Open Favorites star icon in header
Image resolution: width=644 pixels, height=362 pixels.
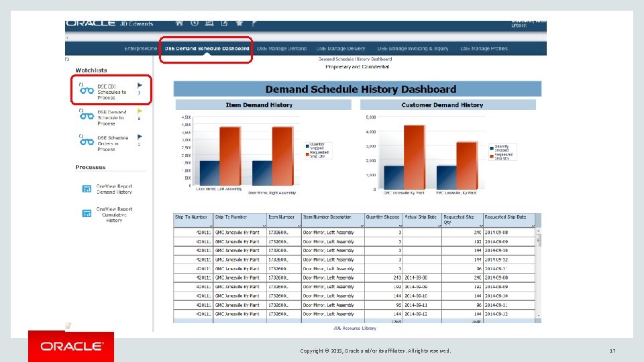click(x=239, y=23)
